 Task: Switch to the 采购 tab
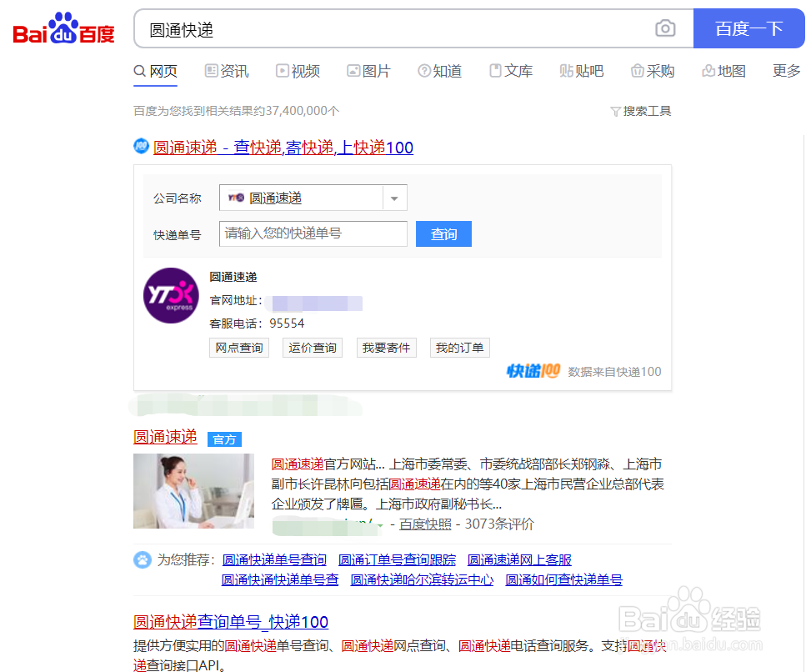[653, 71]
